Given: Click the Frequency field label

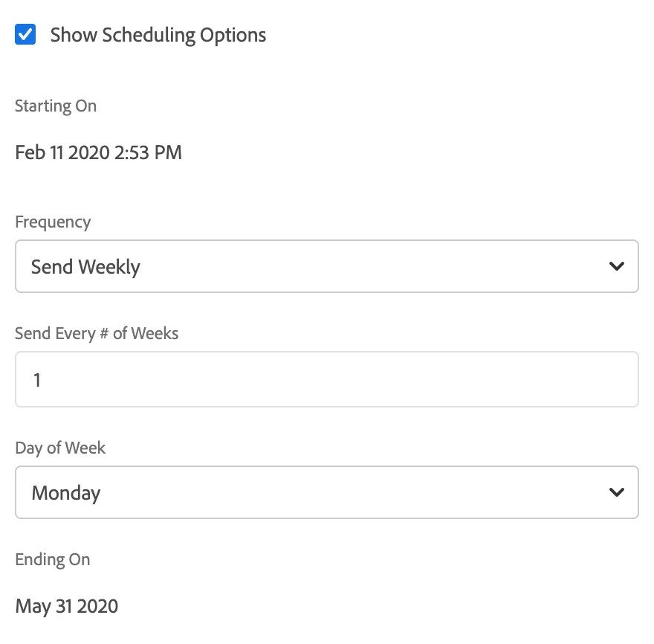Looking at the screenshot, I should point(53,222).
